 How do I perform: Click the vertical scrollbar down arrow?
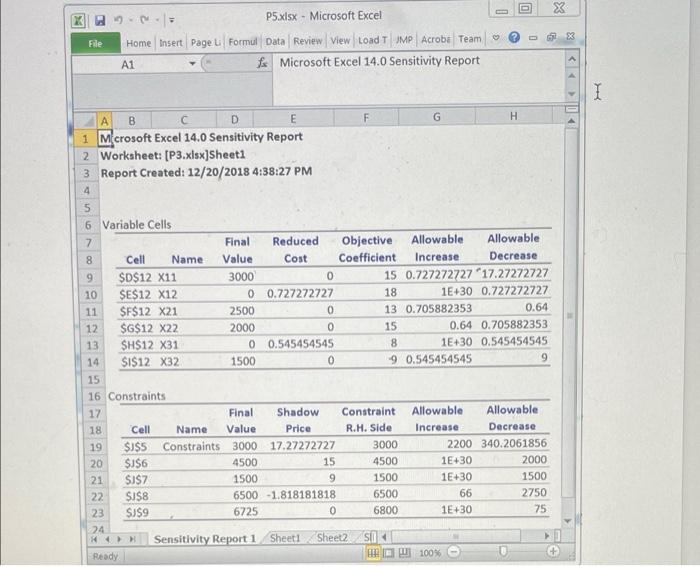[568, 521]
